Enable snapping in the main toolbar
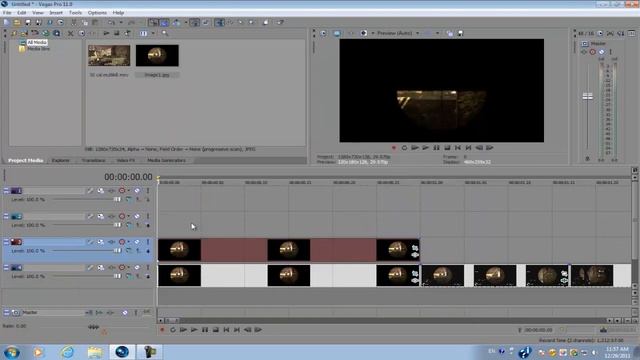Screen dimensions: 640x360 tap(153, 22)
